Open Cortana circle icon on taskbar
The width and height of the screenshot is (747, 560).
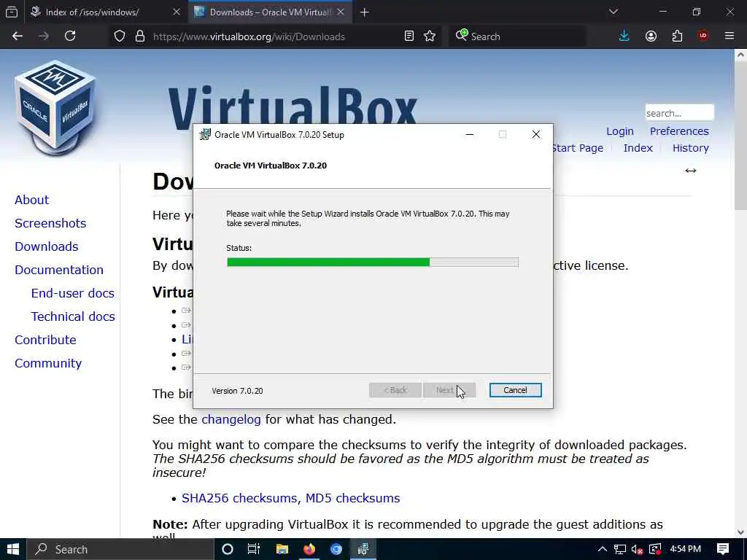[228, 549]
